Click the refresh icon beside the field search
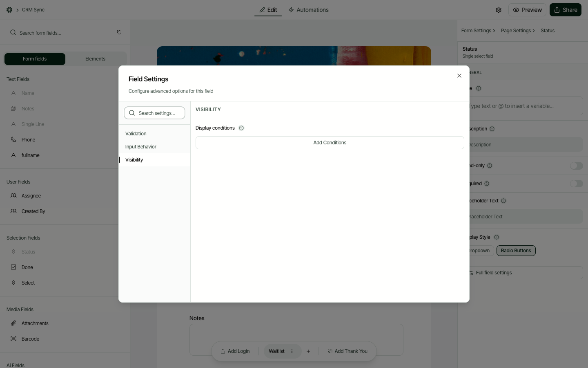The height and width of the screenshot is (368, 588). [119, 32]
